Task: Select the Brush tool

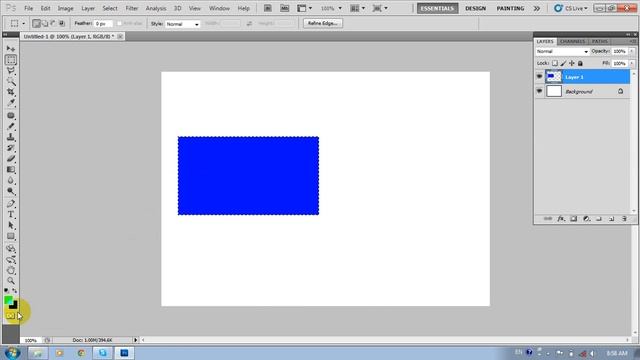Action: pyautogui.click(x=11, y=126)
